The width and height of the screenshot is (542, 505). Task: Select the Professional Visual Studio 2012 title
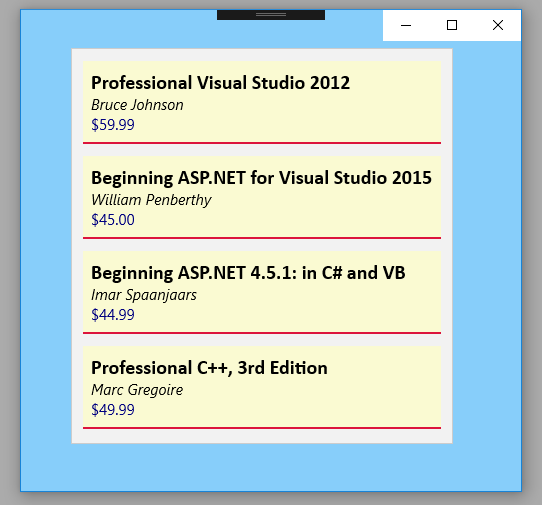click(221, 83)
